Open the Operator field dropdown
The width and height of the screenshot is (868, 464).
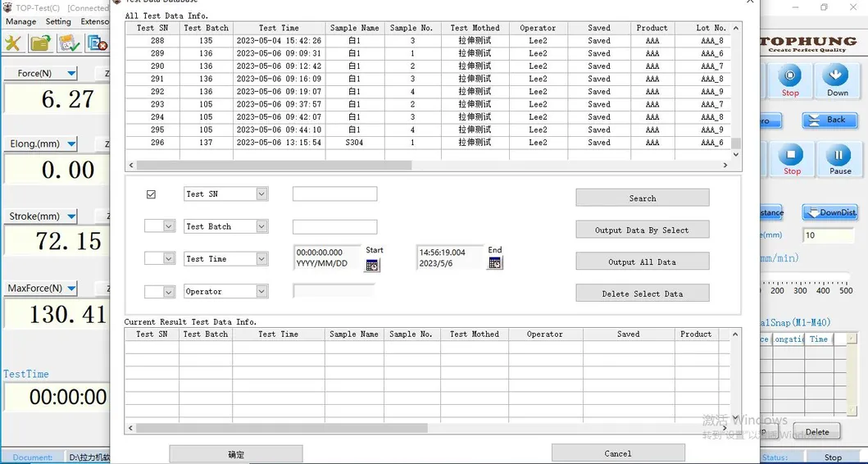261,291
